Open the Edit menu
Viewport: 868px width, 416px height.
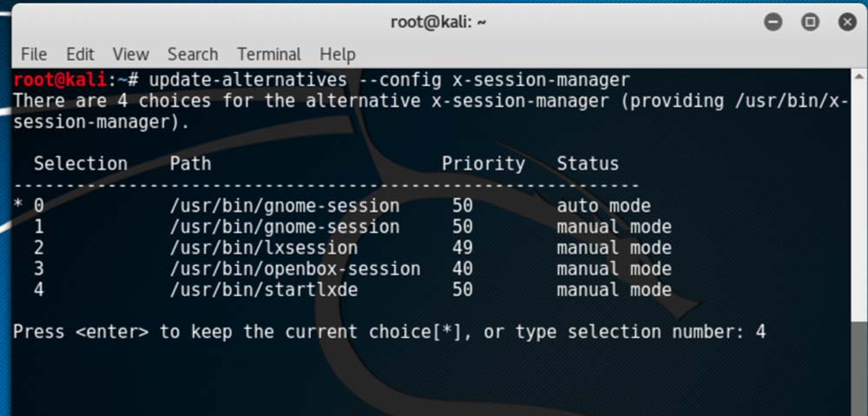coord(80,54)
